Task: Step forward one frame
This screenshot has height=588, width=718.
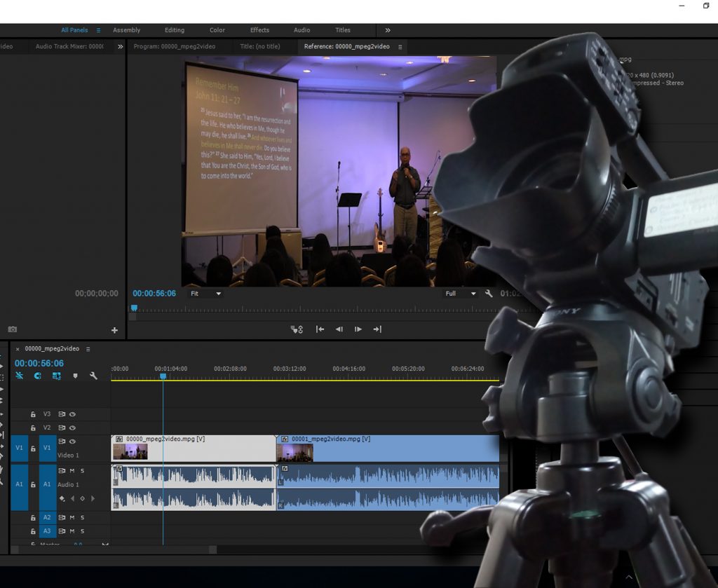Action: [358, 329]
